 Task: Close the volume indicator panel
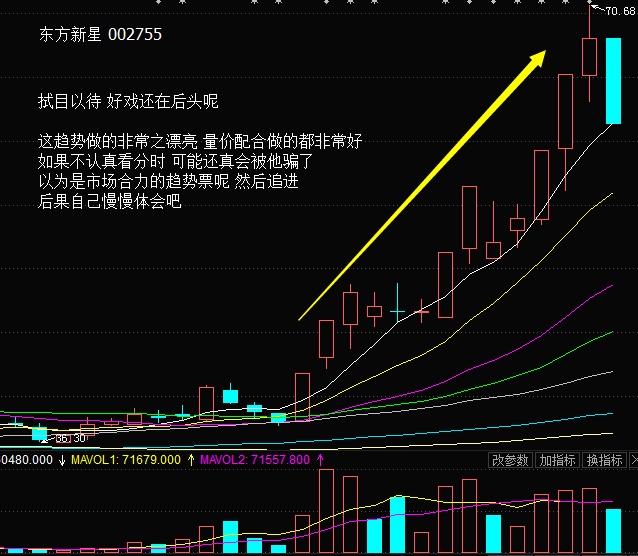coord(633,460)
